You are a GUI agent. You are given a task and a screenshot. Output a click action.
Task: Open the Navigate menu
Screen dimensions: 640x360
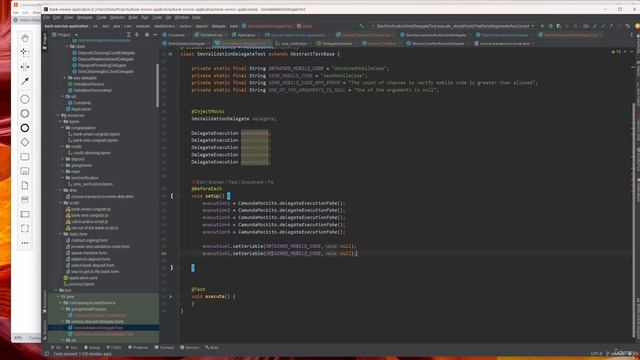(85, 18)
